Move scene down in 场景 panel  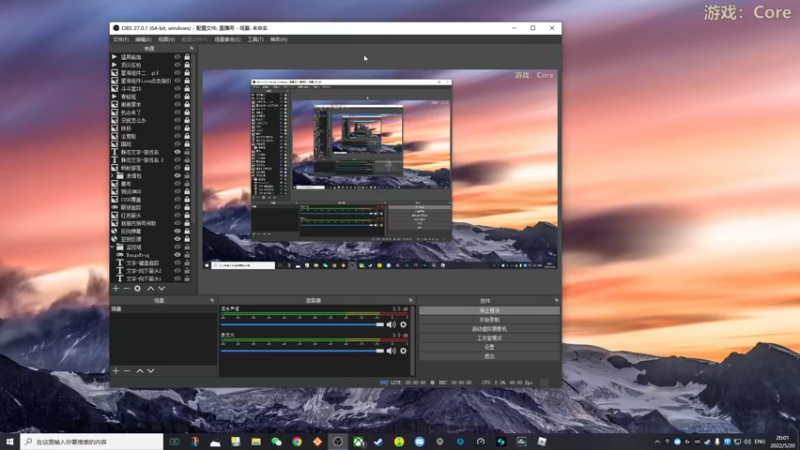point(151,371)
